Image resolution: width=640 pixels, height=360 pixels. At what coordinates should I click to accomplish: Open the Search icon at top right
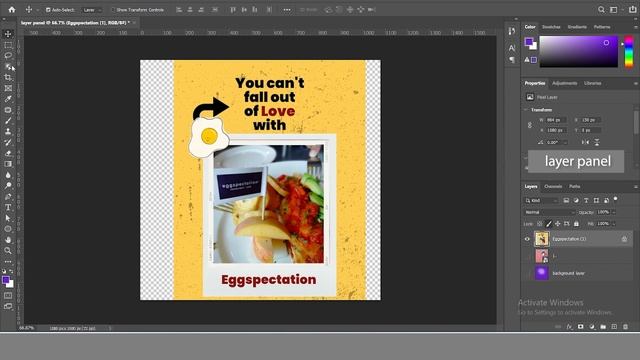pyautogui.click(x=601, y=9)
